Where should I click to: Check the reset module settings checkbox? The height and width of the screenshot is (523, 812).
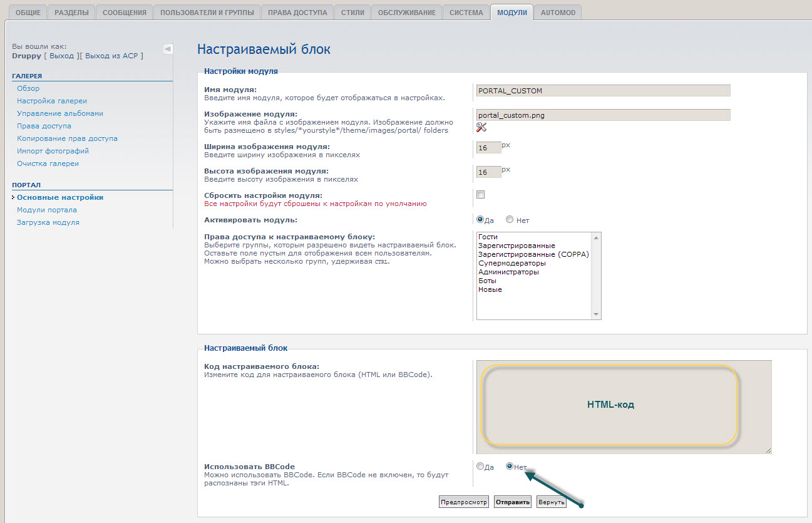[481, 195]
